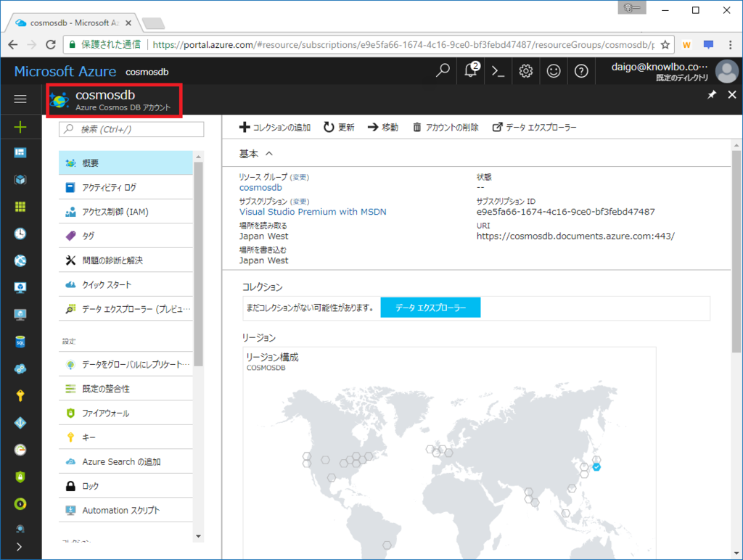Screen dimensions: 743x560
Task: Click the clock recent icon in sidebar
Action: (x=20, y=234)
